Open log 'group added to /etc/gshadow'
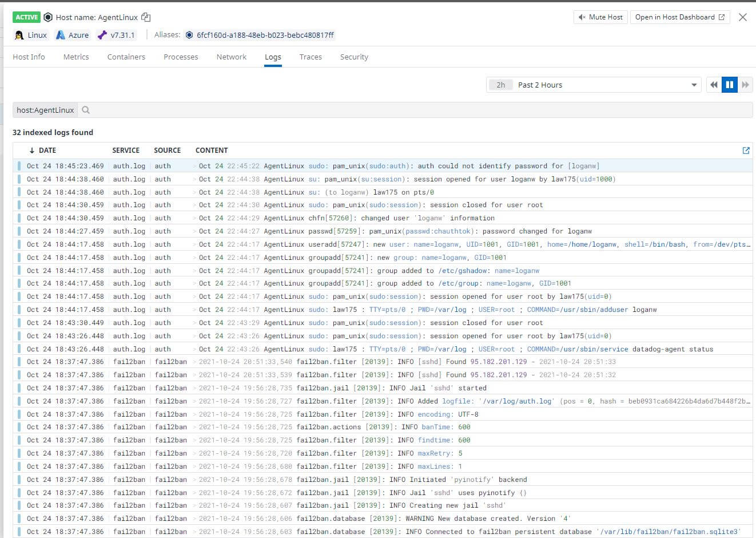 [383, 271]
